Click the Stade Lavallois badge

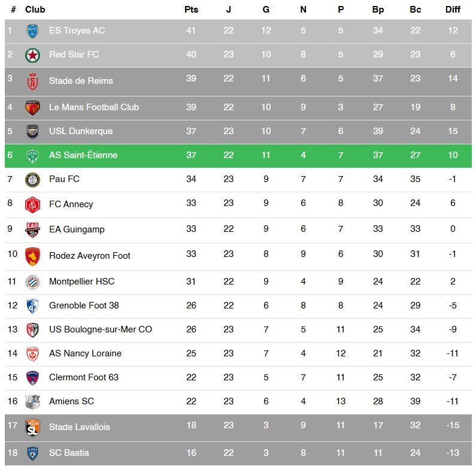point(32,427)
